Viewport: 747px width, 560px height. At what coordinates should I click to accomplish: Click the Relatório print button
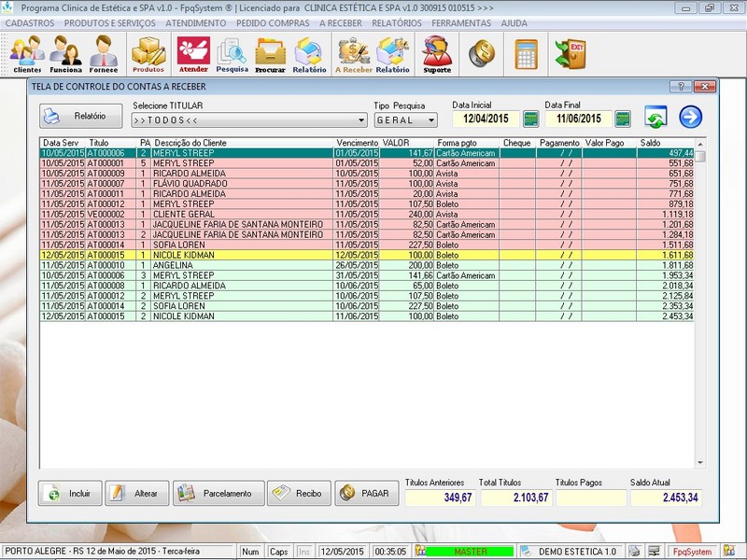tap(80, 116)
